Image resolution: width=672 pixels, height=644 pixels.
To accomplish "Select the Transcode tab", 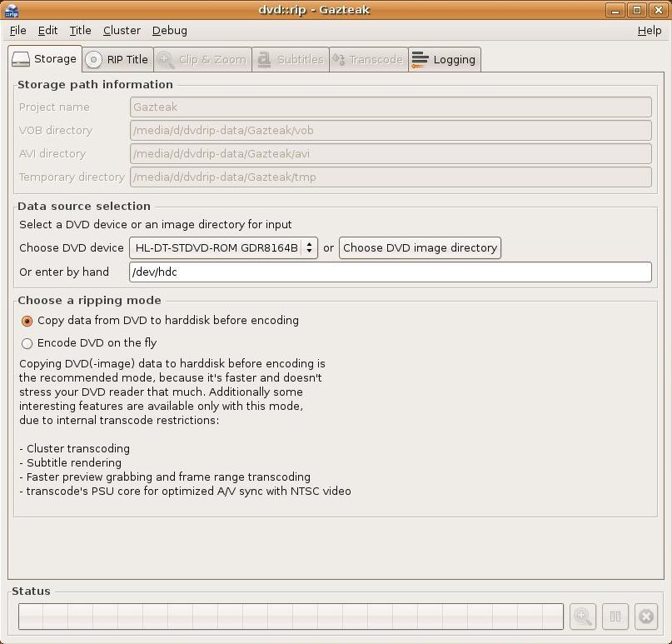I will pyautogui.click(x=369, y=60).
